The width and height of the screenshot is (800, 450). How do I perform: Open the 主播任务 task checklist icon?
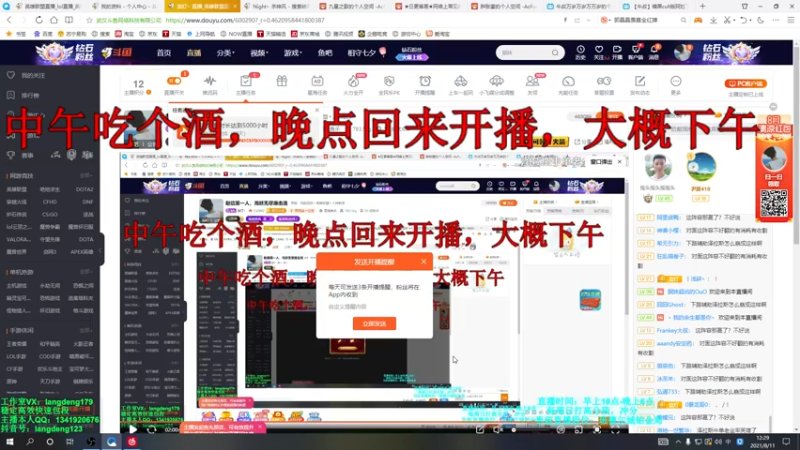[x=245, y=81]
